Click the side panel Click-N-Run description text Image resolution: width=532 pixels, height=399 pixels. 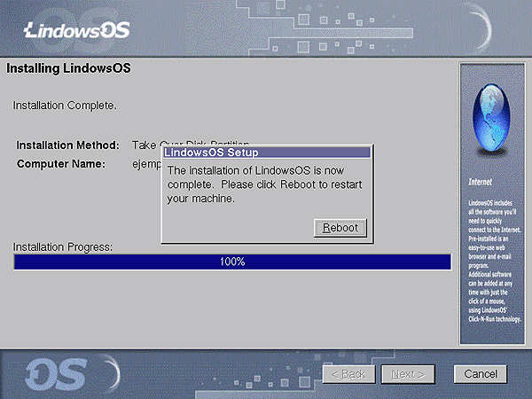click(495, 261)
